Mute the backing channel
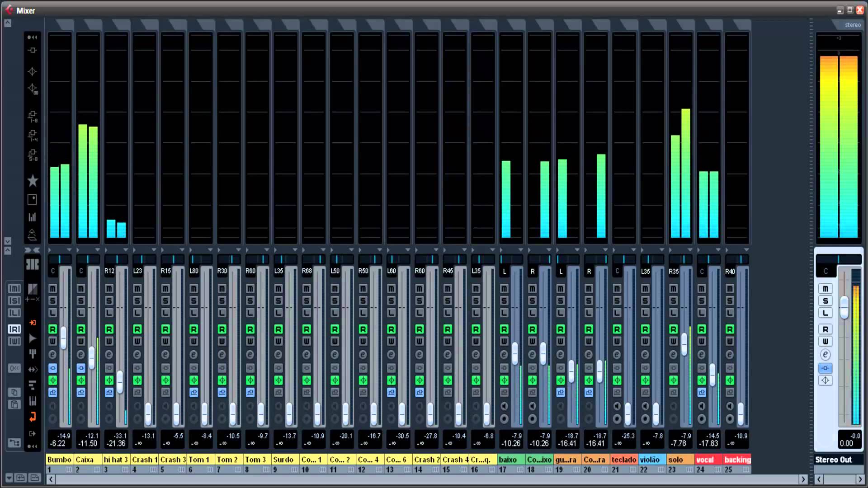 (x=730, y=288)
